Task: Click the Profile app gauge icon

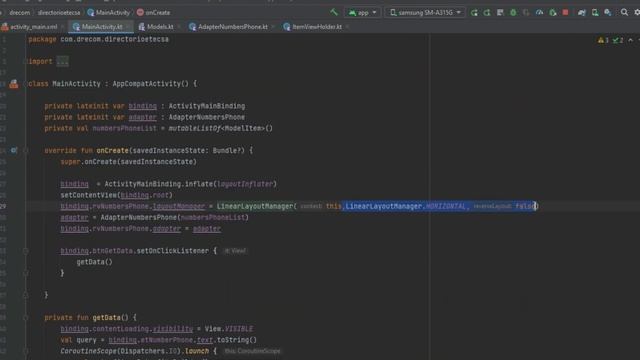Action: pos(539,13)
